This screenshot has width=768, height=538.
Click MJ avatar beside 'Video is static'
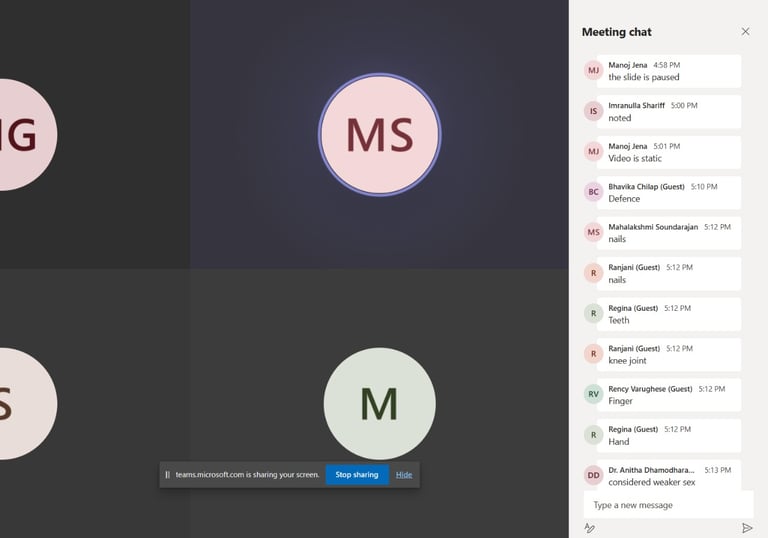(594, 151)
